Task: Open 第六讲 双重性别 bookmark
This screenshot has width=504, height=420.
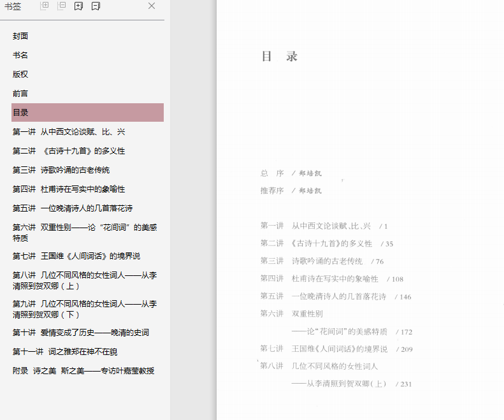Action: click(x=85, y=233)
